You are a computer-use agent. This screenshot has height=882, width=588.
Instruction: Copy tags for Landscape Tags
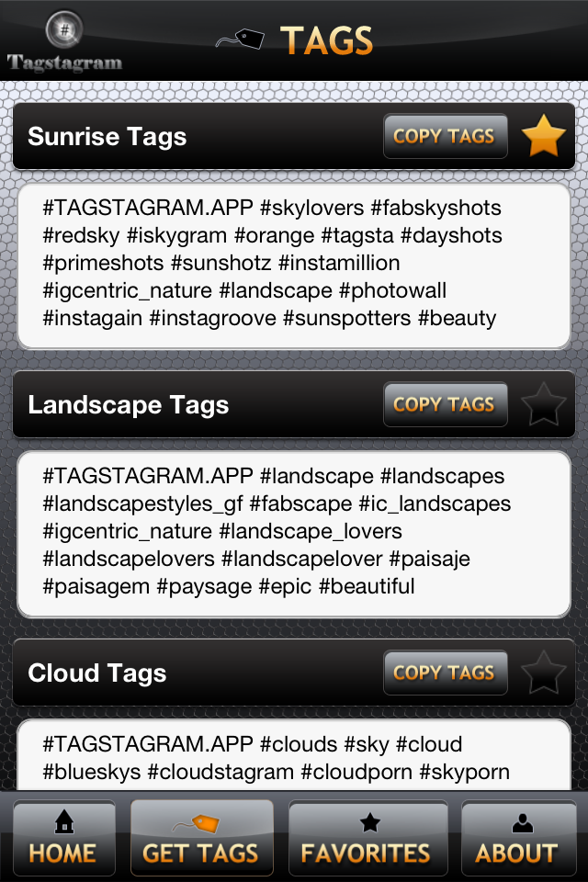445,405
